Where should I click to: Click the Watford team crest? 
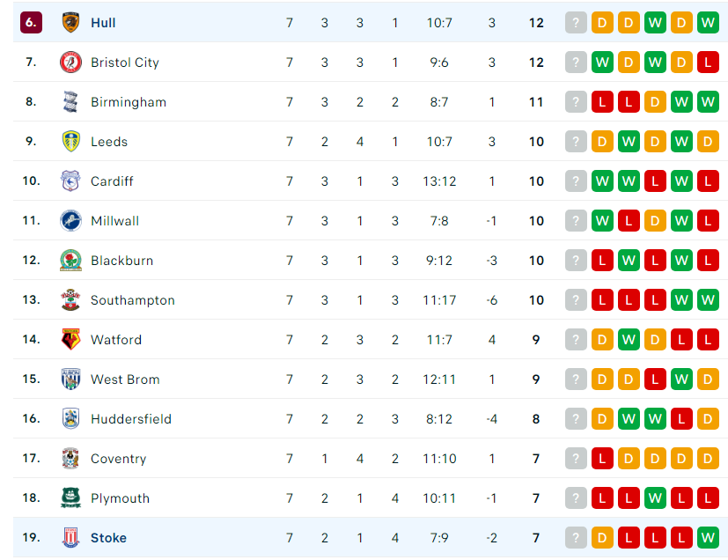[x=70, y=340]
